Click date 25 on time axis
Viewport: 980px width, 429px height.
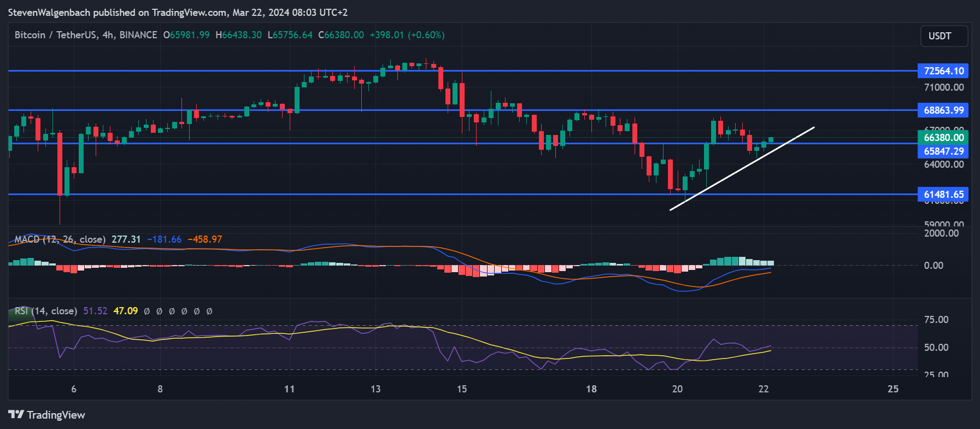point(893,389)
